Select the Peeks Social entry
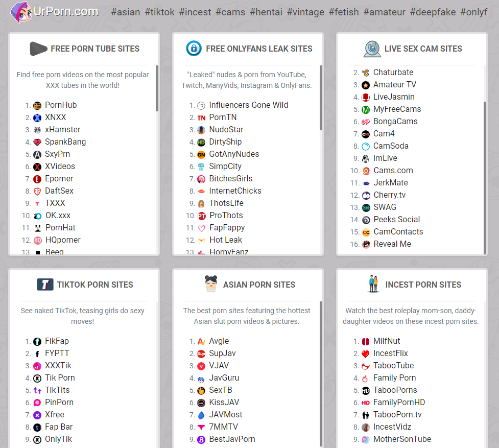This screenshot has width=499, height=448. [397, 220]
